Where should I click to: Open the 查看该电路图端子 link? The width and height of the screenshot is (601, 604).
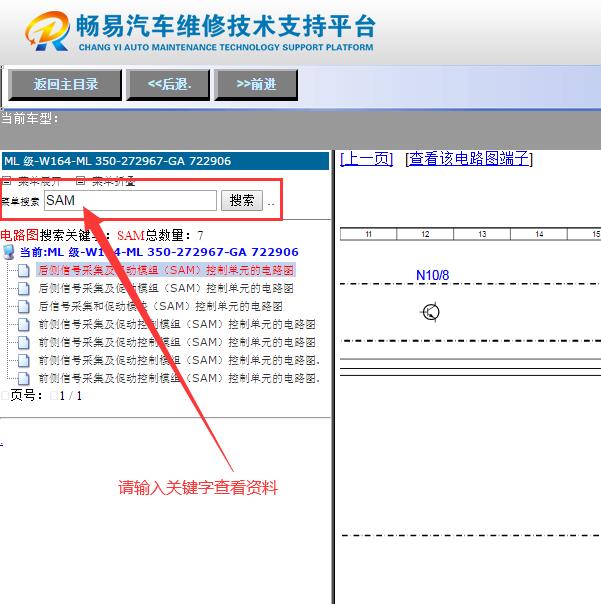(469, 158)
